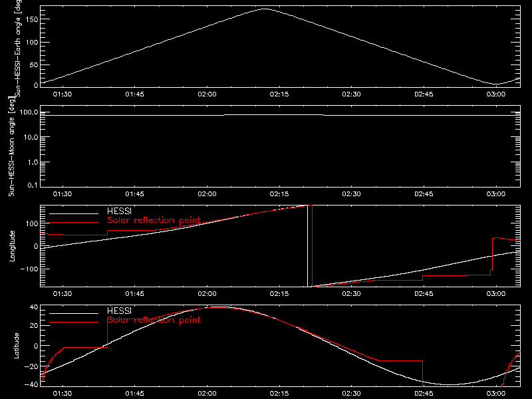
Task: Click the 100 tick on Longitude axis
Action: point(32,223)
